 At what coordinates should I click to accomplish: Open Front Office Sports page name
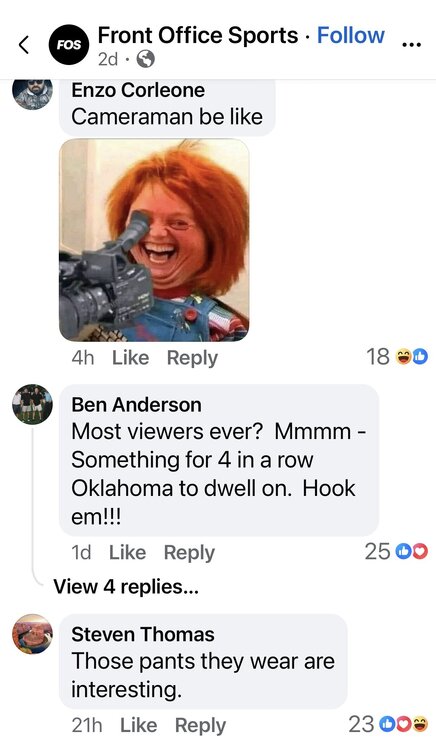tap(198, 35)
